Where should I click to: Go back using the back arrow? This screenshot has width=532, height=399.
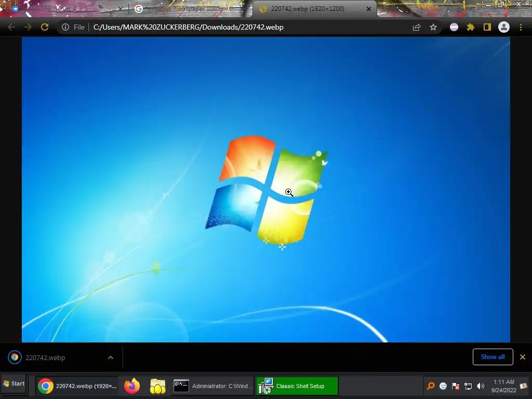click(x=11, y=27)
